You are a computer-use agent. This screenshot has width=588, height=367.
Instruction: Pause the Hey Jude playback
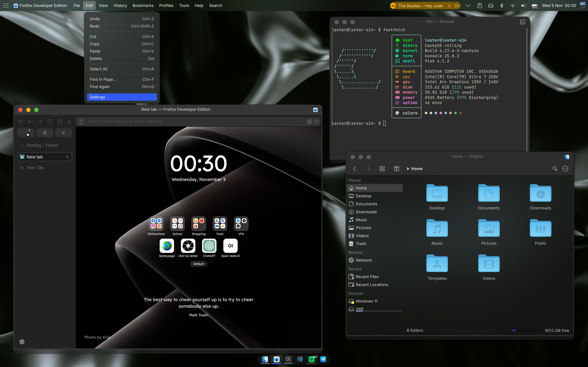tap(449, 6)
